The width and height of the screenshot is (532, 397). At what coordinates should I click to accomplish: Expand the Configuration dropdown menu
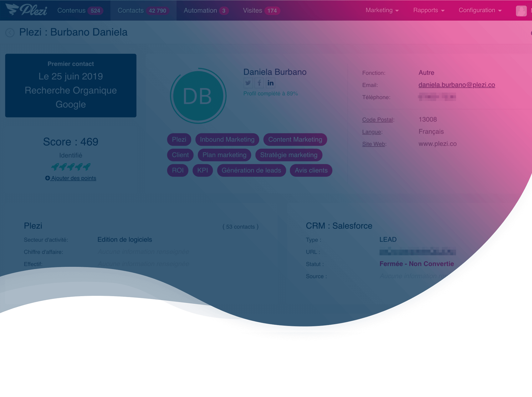coord(480,10)
